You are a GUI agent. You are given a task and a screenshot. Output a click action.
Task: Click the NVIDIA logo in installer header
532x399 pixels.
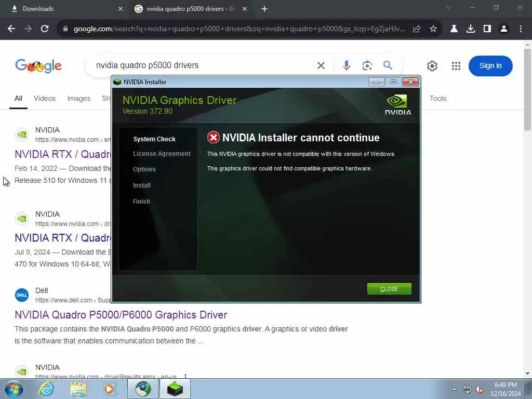click(397, 105)
